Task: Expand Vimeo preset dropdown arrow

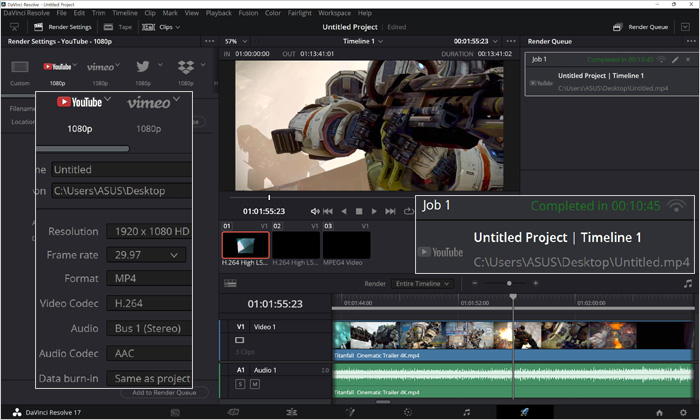Action: pyautogui.click(x=117, y=65)
